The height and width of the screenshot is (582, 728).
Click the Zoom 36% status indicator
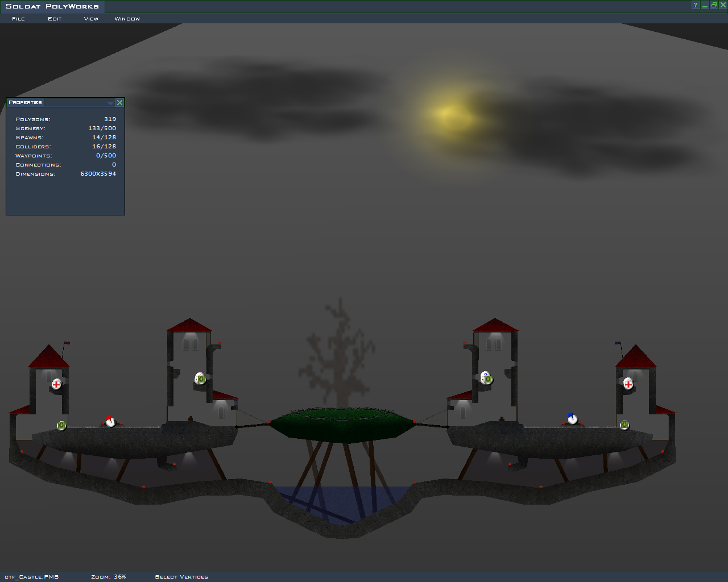pos(109,577)
